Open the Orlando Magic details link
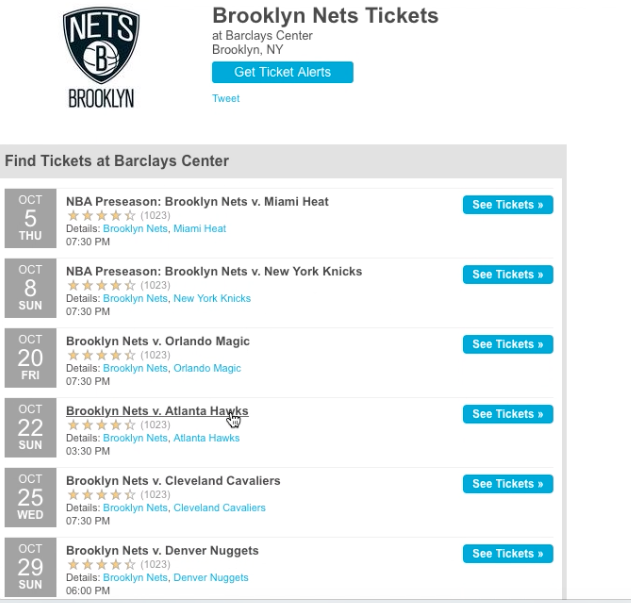This screenshot has width=631, height=603. click(x=207, y=368)
